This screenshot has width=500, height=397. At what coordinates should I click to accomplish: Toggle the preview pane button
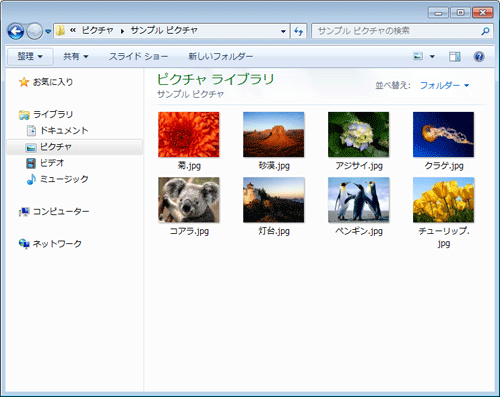click(455, 56)
